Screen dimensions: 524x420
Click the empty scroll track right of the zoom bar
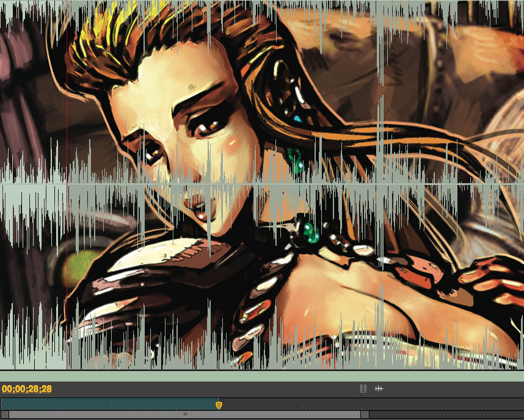[446, 415]
